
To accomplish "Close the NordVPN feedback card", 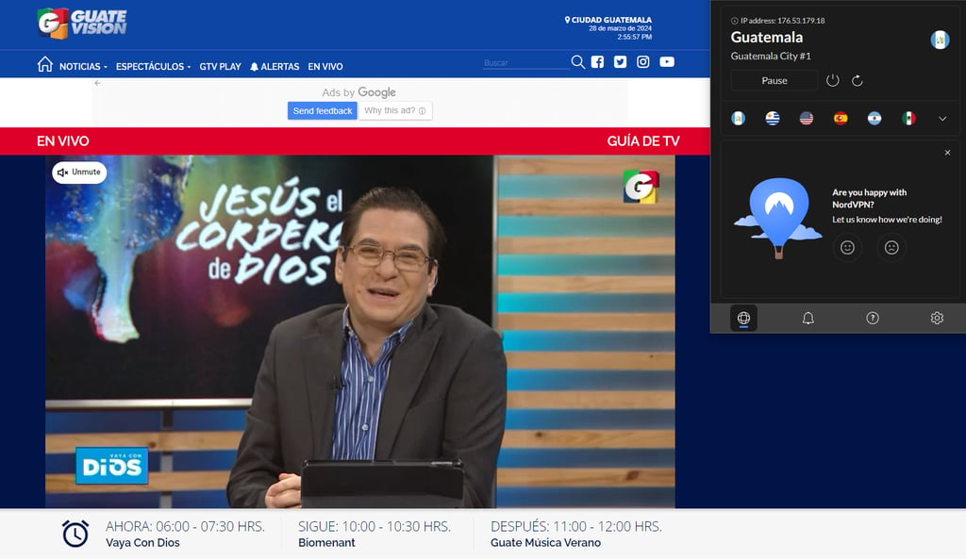I will click(x=947, y=153).
